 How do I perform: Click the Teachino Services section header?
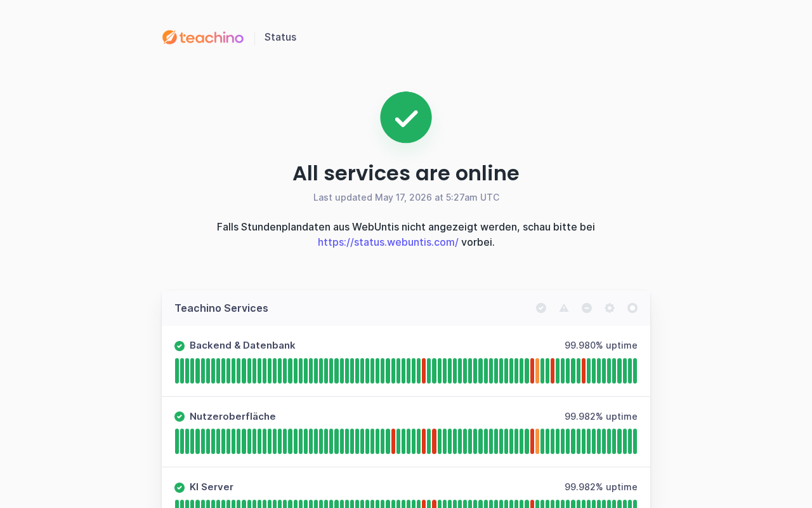click(x=221, y=308)
